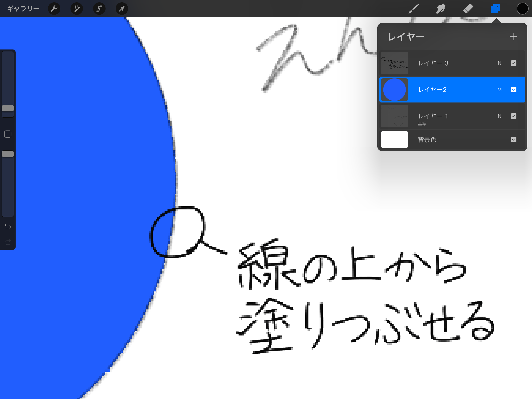Select the Transform arrow tool

point(122,9)
